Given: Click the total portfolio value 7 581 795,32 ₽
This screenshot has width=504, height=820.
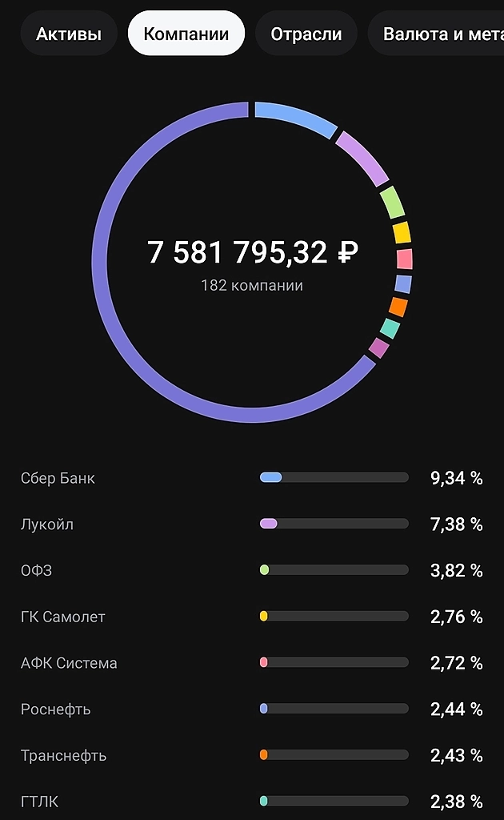Looking at the screenshot, I should pyautogui.click(x=252, y=252).
